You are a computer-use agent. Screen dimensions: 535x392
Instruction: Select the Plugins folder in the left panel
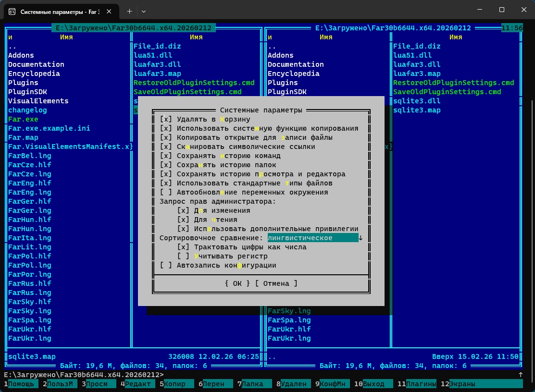pos(23,83)
